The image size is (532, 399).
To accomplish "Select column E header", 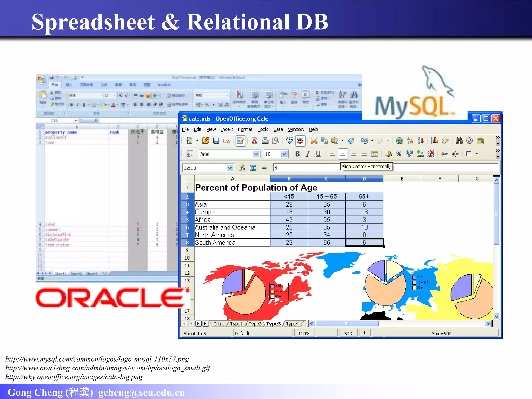I will 402,179.
